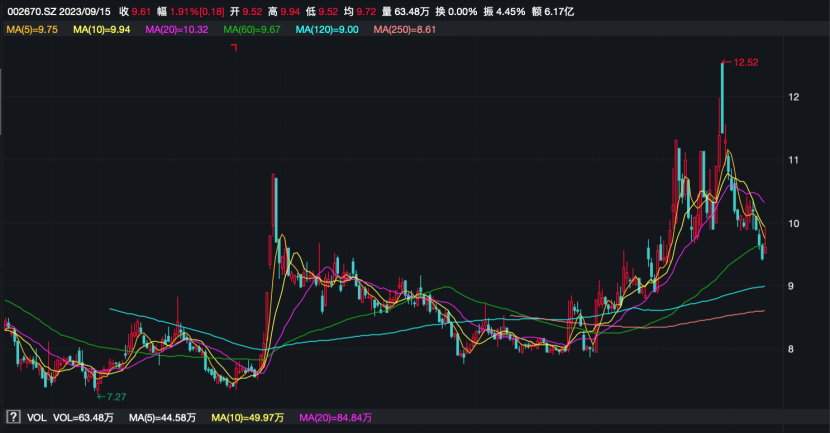
Task: Select the MA(10)=9.94 indicator label
Action: (x=102, y=30)
